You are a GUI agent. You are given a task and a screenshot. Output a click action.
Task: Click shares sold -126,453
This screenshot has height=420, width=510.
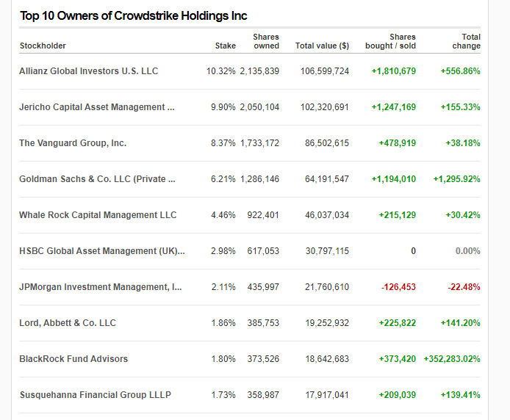tap(398, 287)
